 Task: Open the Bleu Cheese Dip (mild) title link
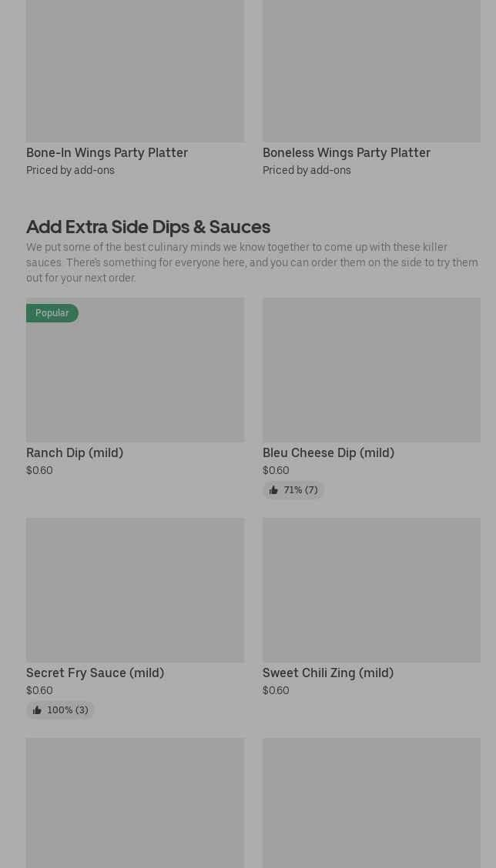point(328,452)
